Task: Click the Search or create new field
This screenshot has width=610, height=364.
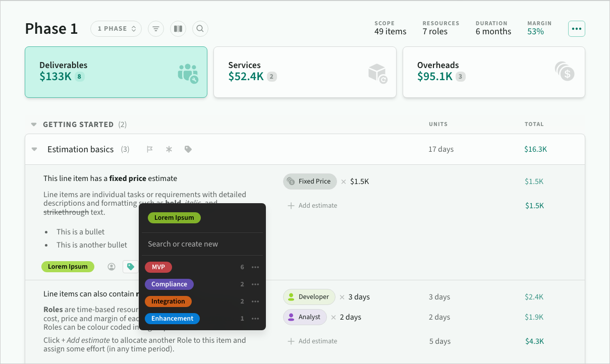Action: 202,244
